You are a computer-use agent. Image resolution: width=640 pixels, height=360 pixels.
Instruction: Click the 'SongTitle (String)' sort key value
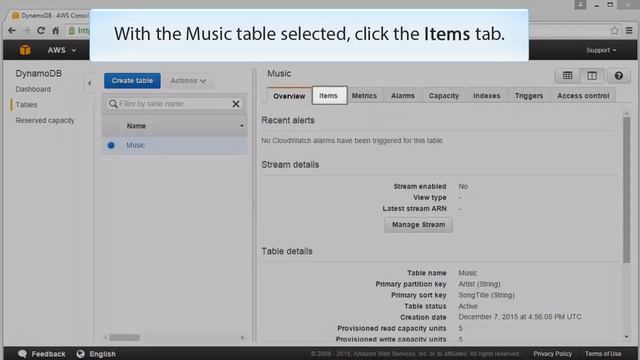tap(486, 295)
